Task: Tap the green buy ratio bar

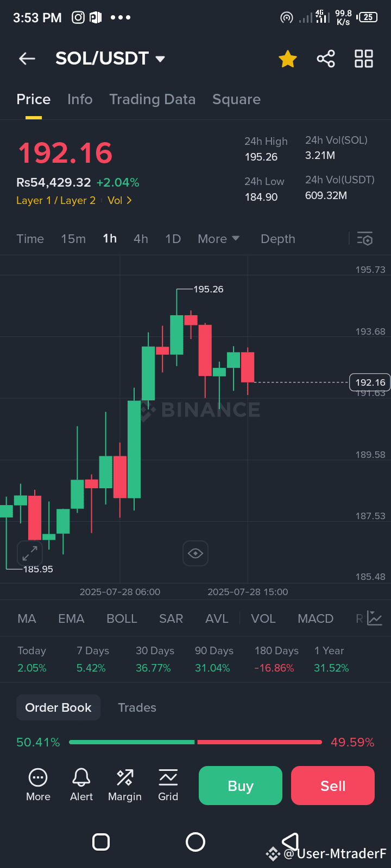Action: point(132,742)
